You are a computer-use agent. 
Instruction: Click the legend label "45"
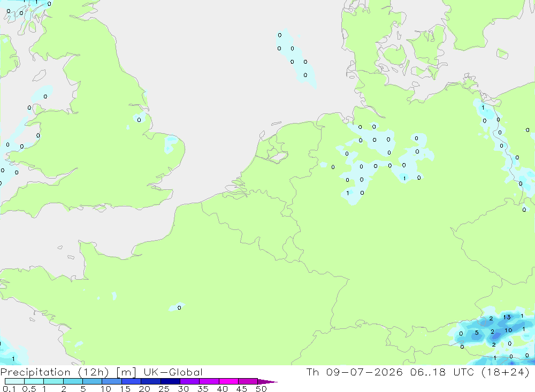point(242,389)
